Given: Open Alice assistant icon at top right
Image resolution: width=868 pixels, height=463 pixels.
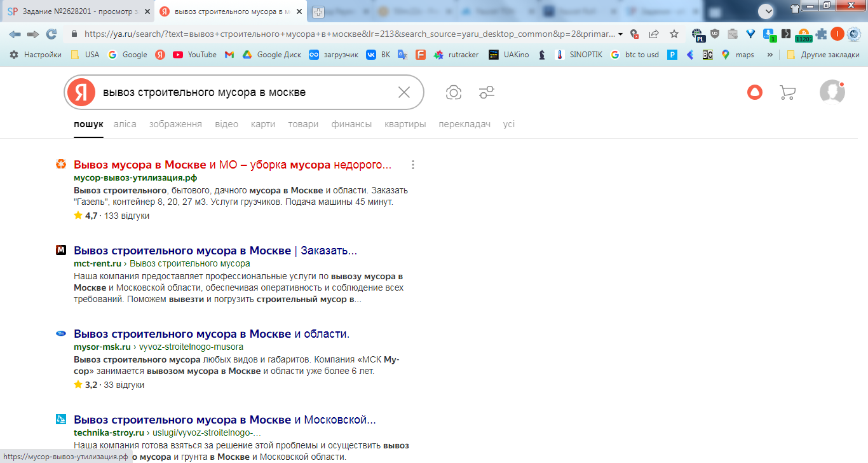Looking at the screenshot, I should [x=754, y=92].
